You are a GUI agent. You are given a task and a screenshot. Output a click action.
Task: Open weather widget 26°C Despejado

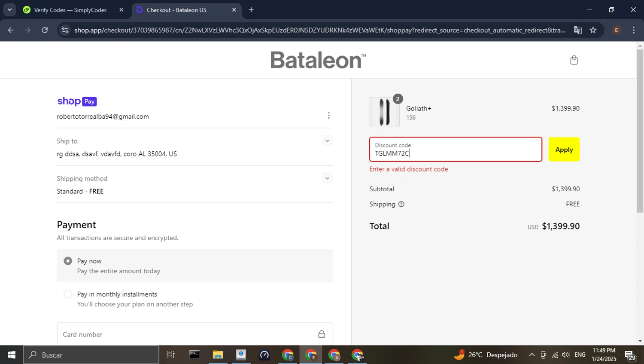click(486, 355)
